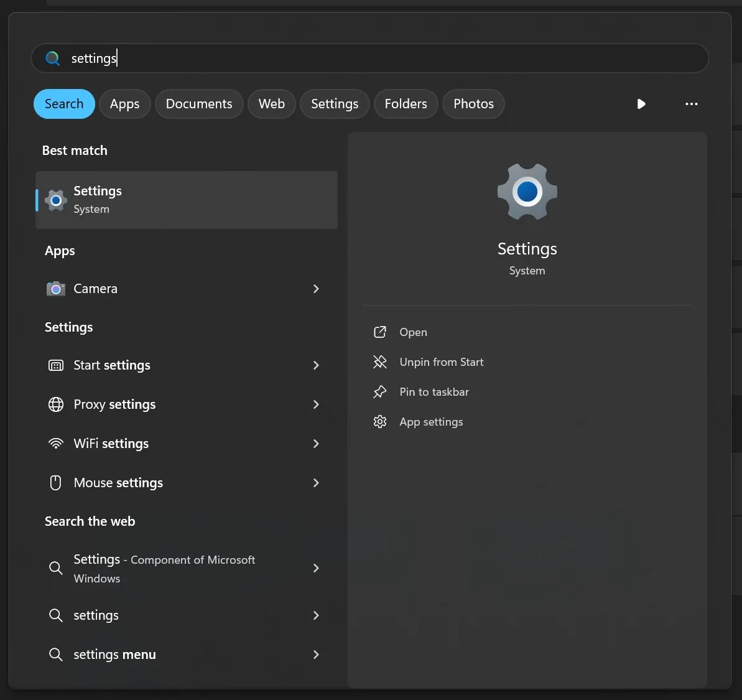Image resolution: width=742 pixels, height=700 pixels.
Task: Click the lowercase 'settings' web suggestion
Action: click(x=187, y=615)
